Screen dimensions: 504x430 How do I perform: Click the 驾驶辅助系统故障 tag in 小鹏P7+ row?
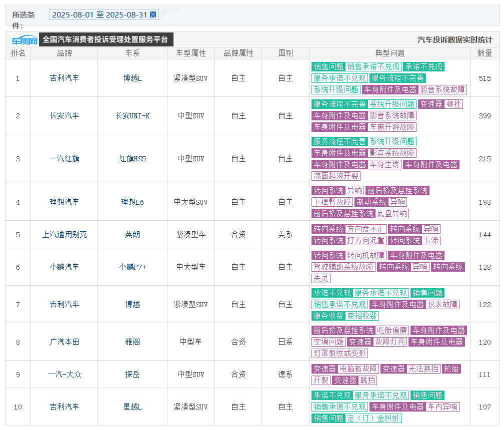343,267
